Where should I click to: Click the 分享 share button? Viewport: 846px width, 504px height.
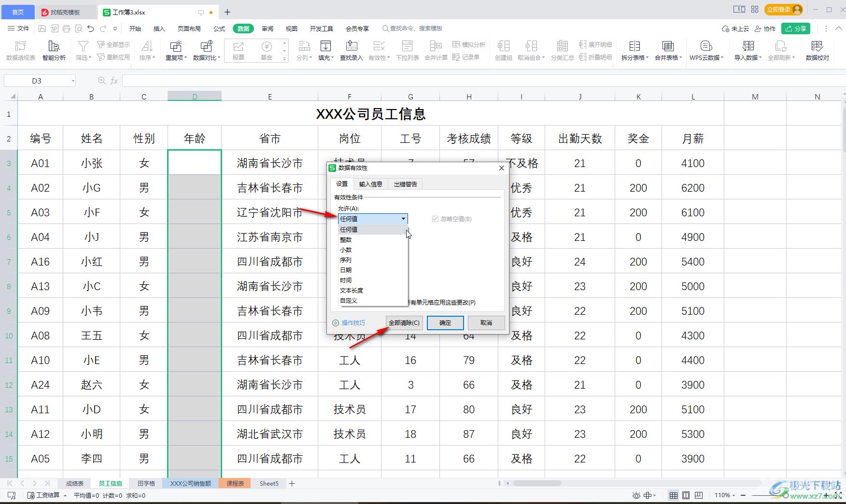796,28
